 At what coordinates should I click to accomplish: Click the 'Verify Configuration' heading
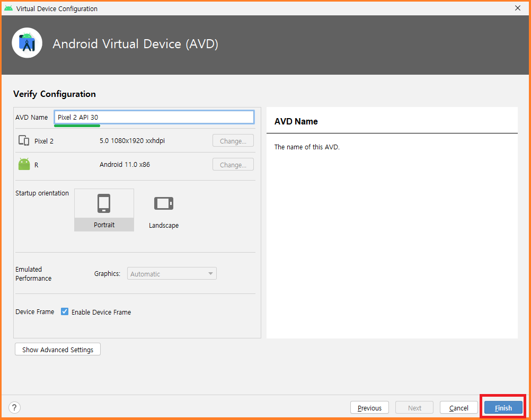click(55, 94)
